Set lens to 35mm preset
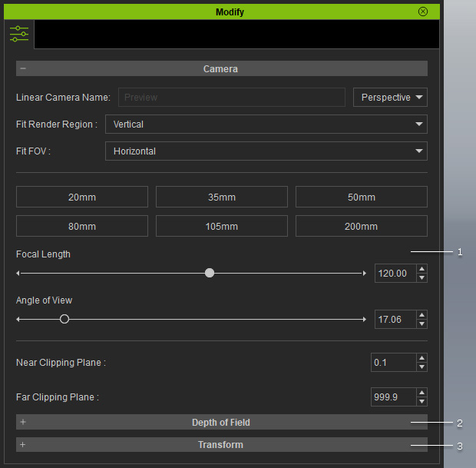The width and height of the screenshot is (476, 468). (222, 197)
